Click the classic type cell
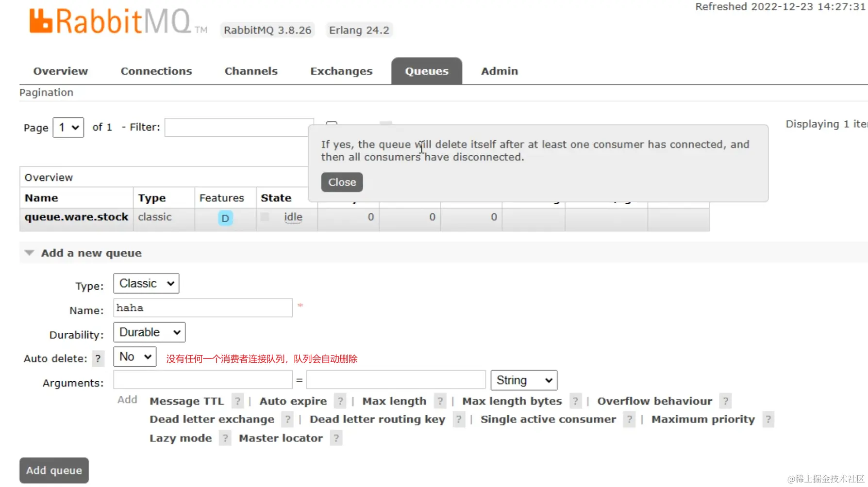868x487 pixels. (x=155, y=217)
